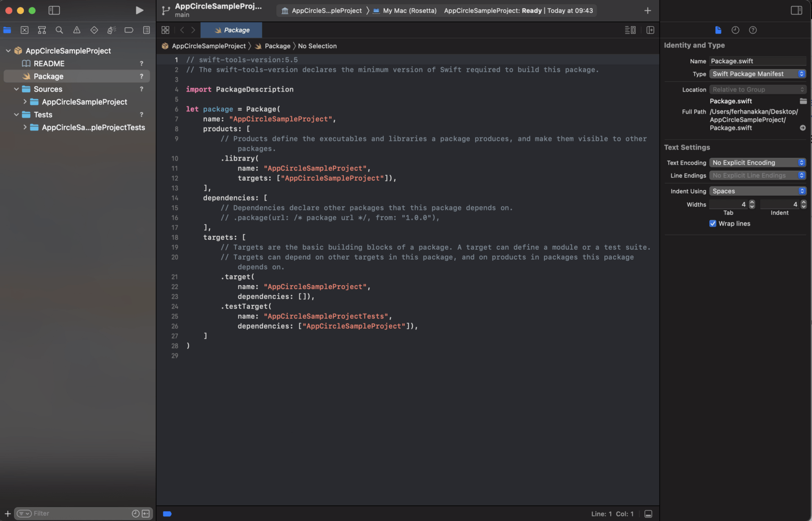Image resolution: width=812 pixels, height=521 pixels.
Task: Select README in the navigator
Action: [x=49, y=64]
